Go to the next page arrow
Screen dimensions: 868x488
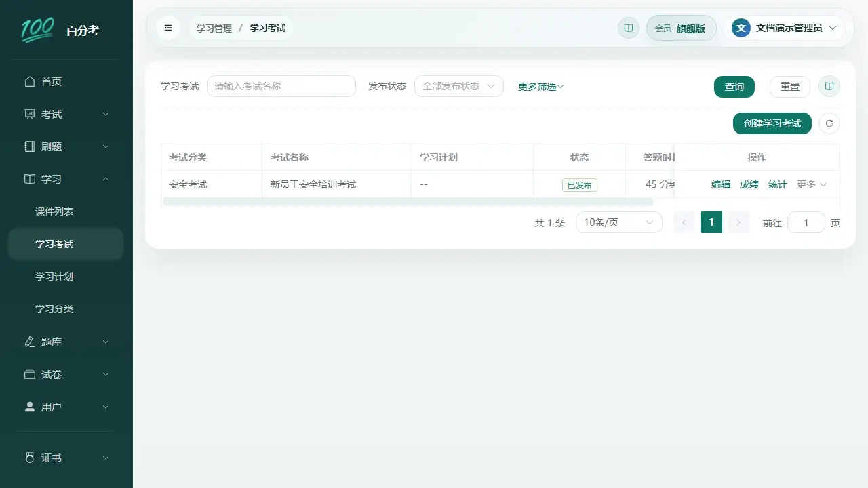(x=738, y=222)
